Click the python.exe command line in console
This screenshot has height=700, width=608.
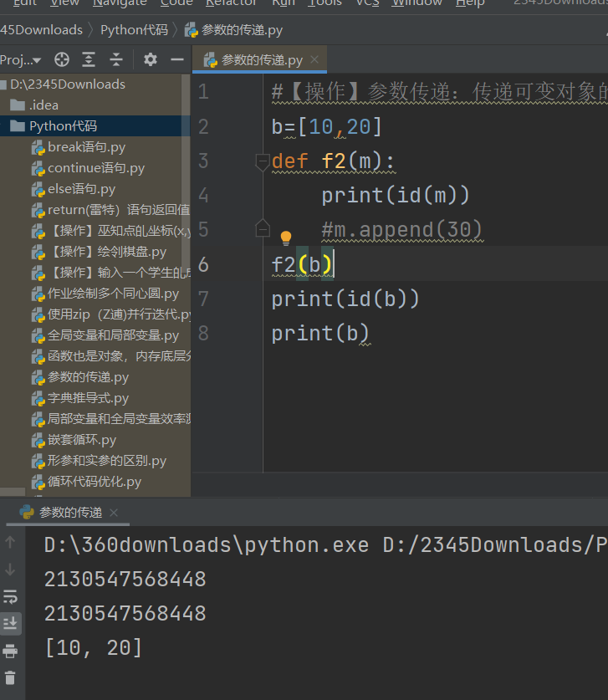[x=326, y=545]
